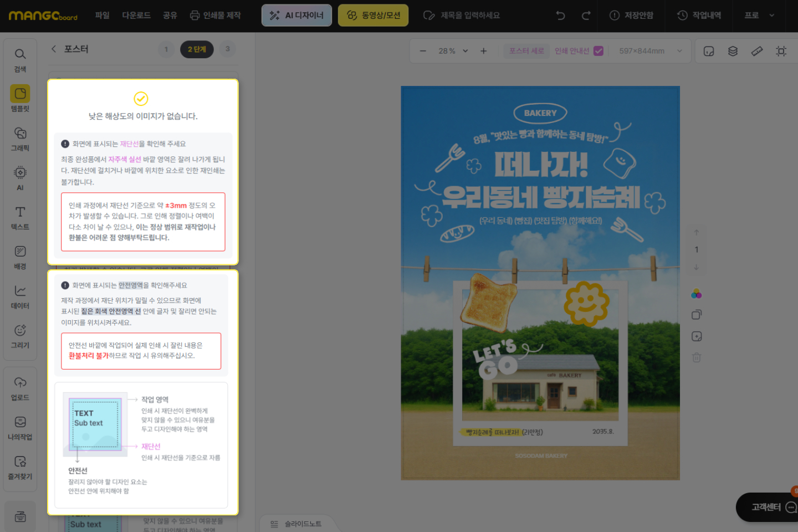This screenshot has width=798, height=532.
Task: Select the Graphics sidebar icon
Action: click(20, 139)
